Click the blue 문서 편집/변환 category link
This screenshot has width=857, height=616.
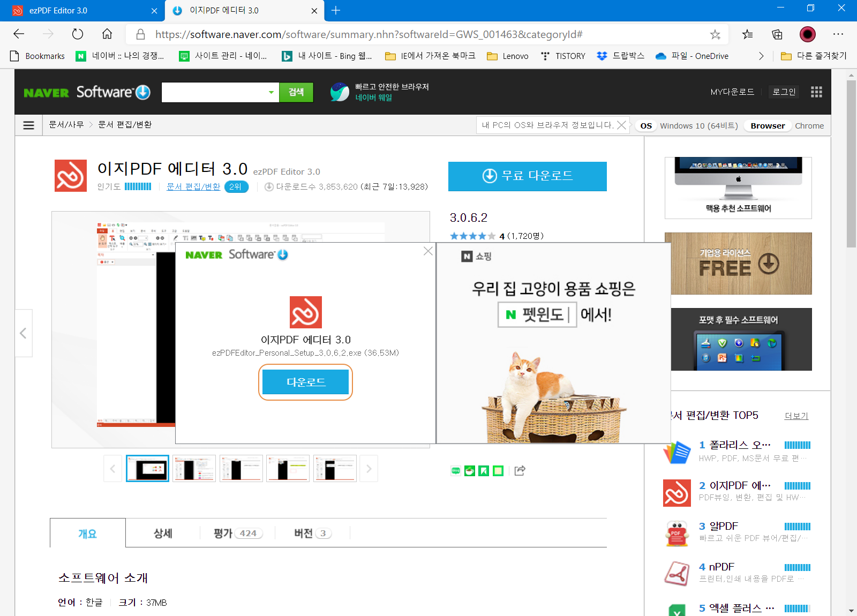click(193, 186)
